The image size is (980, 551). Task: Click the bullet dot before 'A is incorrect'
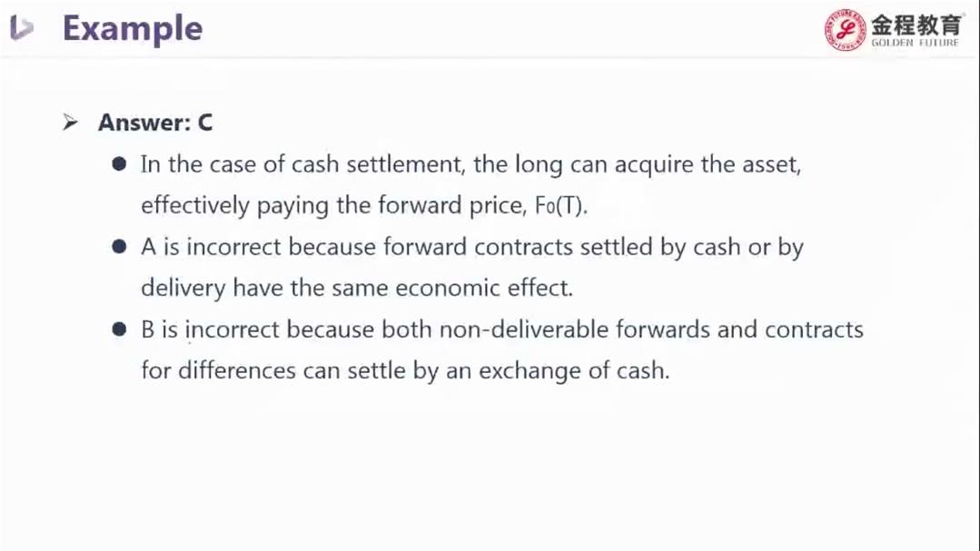click(x=119, y=247)
